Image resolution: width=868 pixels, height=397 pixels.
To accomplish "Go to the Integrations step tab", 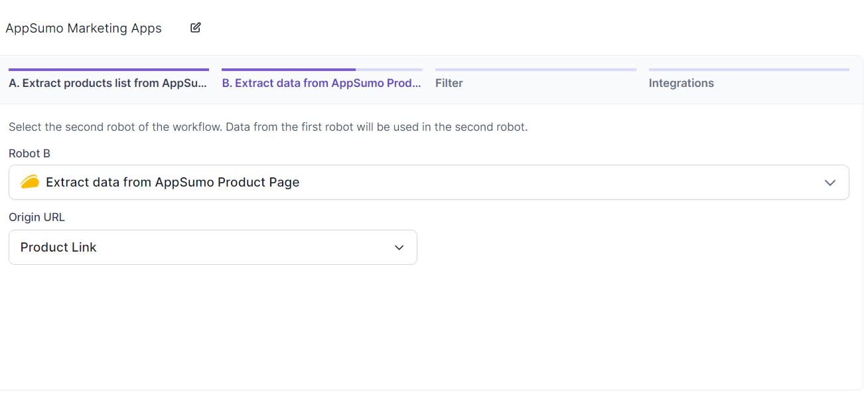I will tap(682, 83).
